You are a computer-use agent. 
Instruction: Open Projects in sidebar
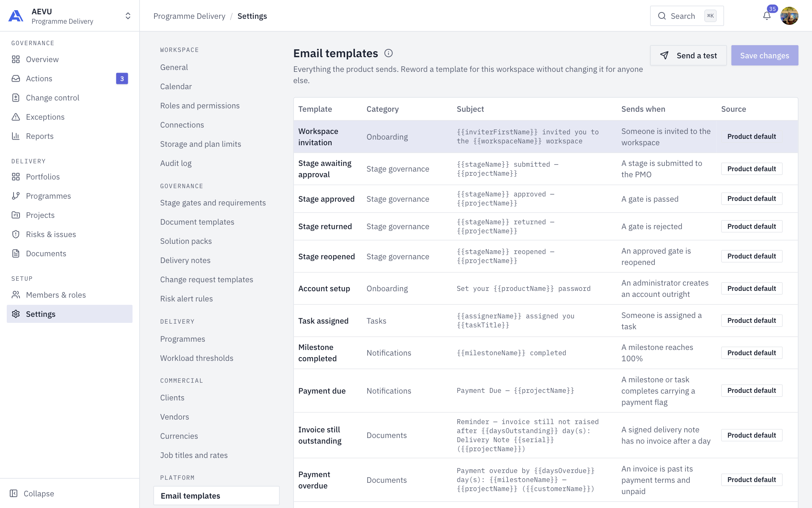(70, 215)
